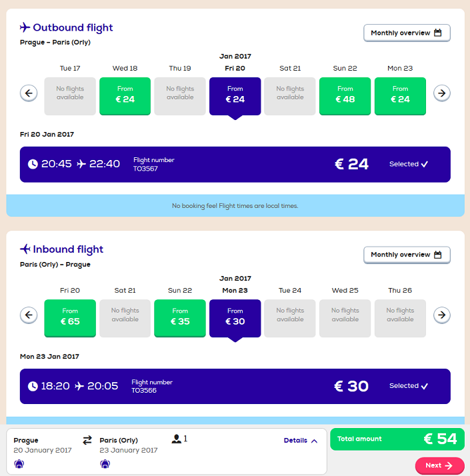Click baggage icon under 23 January 2017

click(x=105, y=464)
